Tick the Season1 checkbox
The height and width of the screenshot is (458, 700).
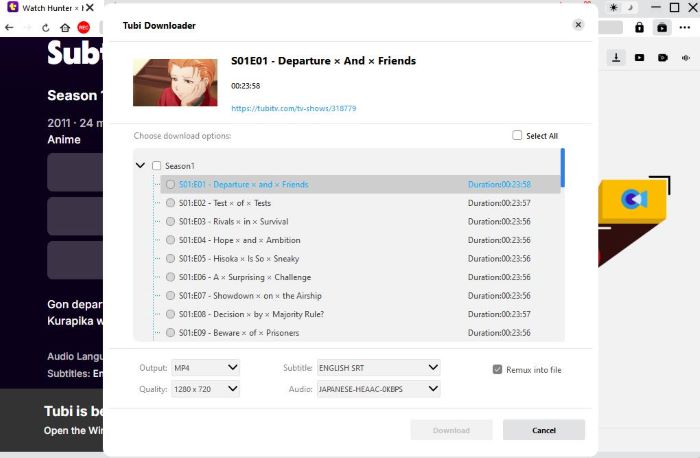click(x=156, y=165)
